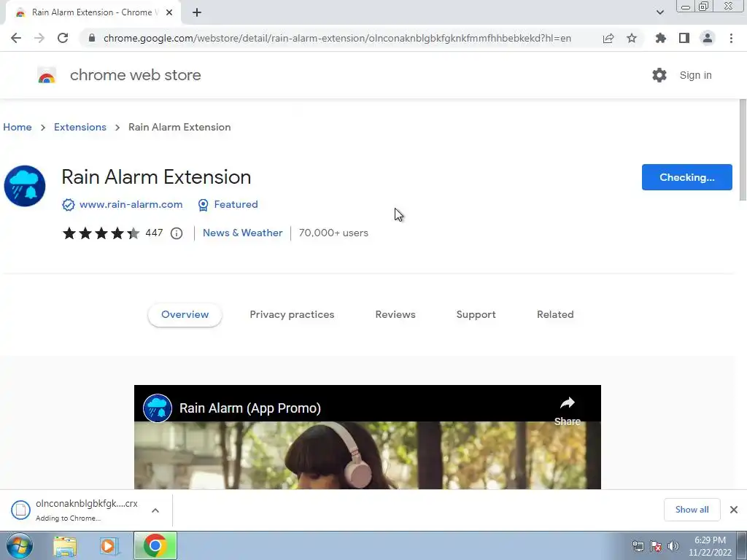Click Show all downloads button
Screen dimensions: 747x560
click(692, 510)
